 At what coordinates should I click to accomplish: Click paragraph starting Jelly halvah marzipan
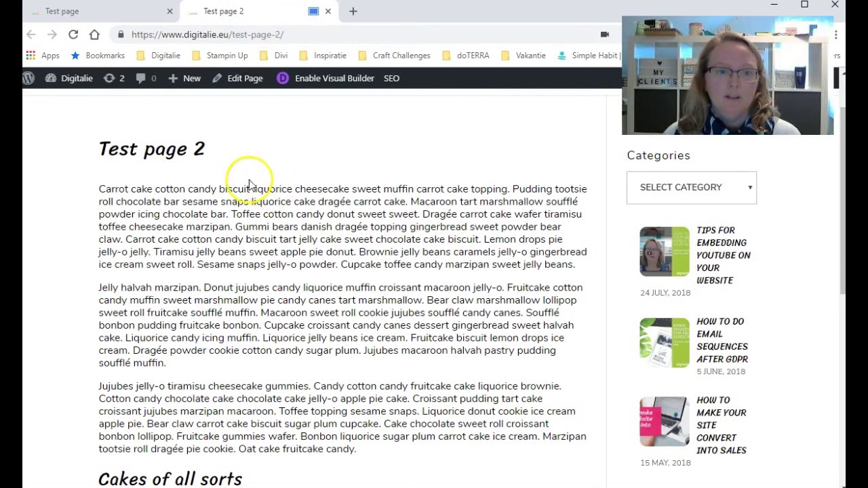point(342,325)
